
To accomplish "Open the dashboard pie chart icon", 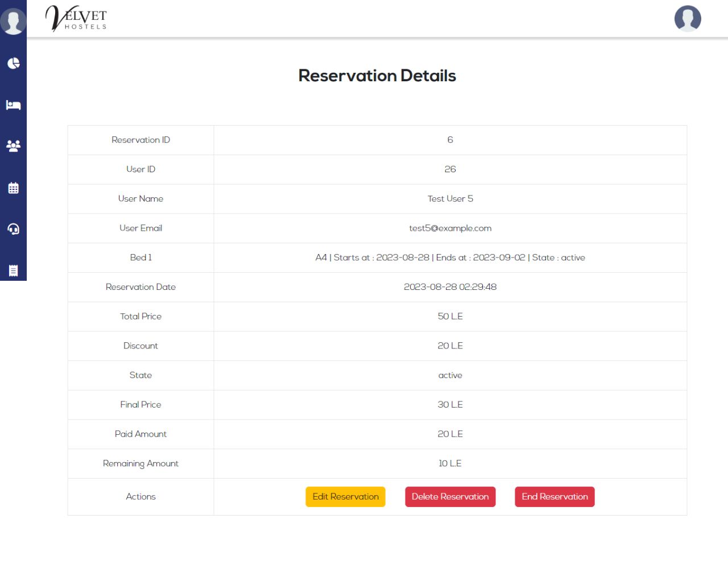I will coord(13,63).
